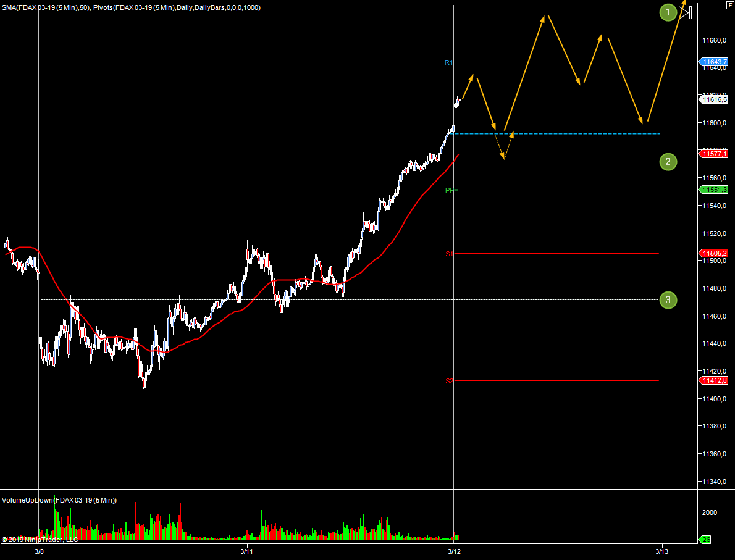The width and height of the screenshot is (735, 560).
Task: Click the blue 11643,7 R1 price tag
Action: point(713,62)
